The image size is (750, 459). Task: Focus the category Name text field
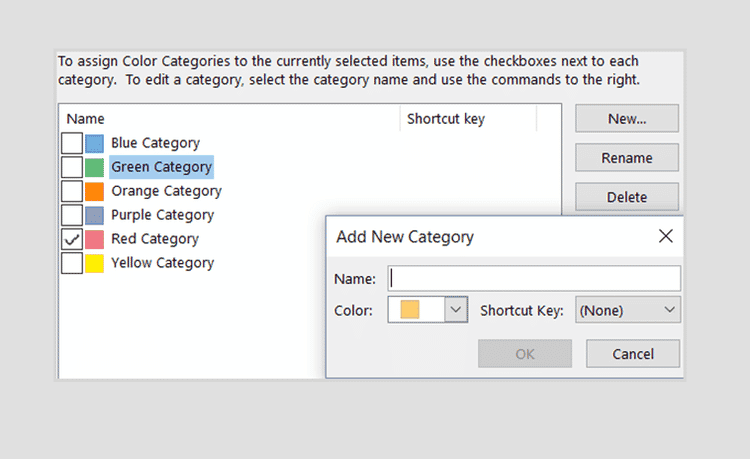pyautogui.click(x=533, y=278)
